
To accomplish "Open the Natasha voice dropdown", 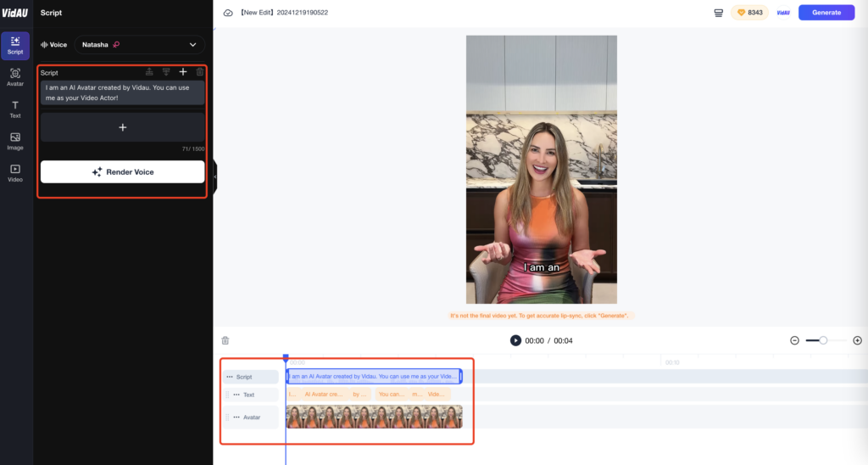I will pos(140,45).
